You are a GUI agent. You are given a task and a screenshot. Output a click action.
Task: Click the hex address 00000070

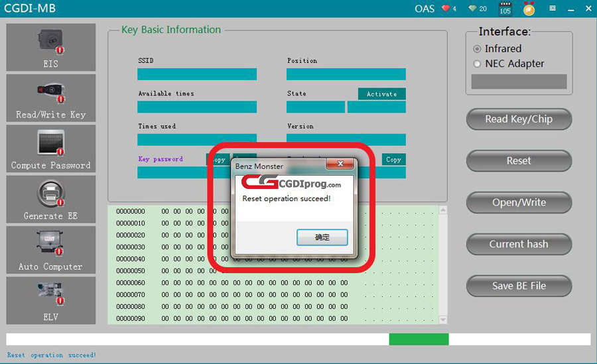point(131,294)
